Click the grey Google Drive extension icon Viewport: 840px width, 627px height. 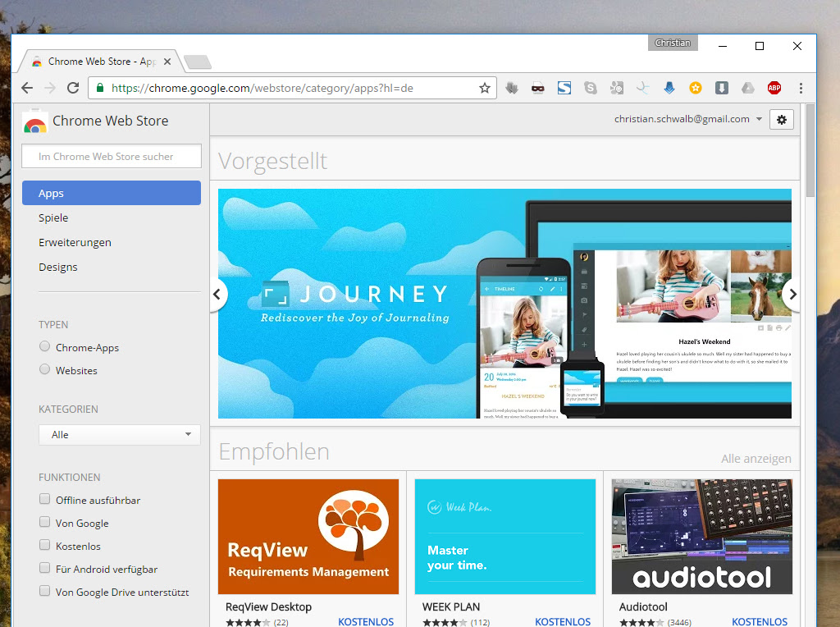(x=748, y=88)
